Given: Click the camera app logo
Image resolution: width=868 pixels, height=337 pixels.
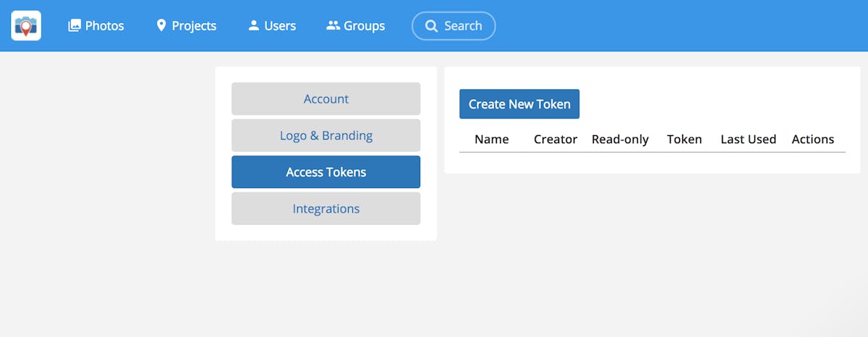Looking at the screenshot, I should coord(26,26).
